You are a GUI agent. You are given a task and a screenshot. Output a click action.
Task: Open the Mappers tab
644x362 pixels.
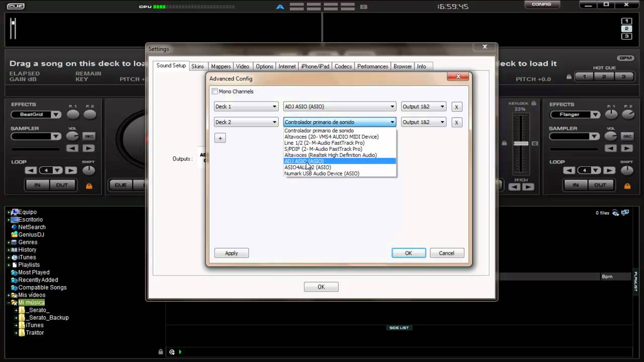pos(221,66)
